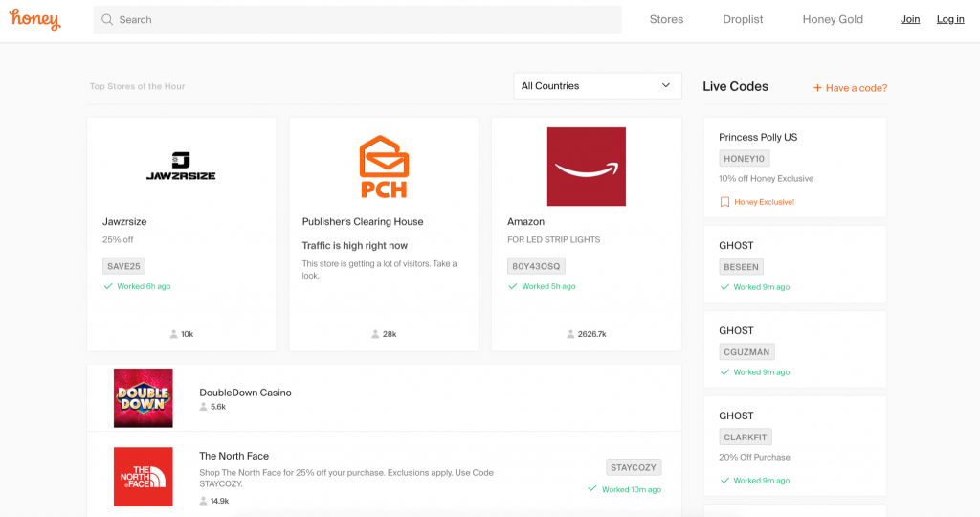
Task: Open The North Face store name
Action: click(x=234, y=456)
